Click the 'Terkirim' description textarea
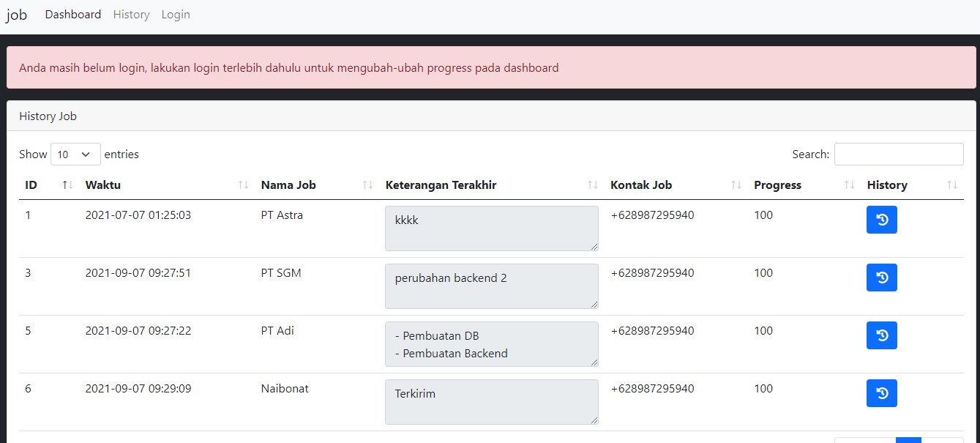980x443 pixels. pos(491,402)
